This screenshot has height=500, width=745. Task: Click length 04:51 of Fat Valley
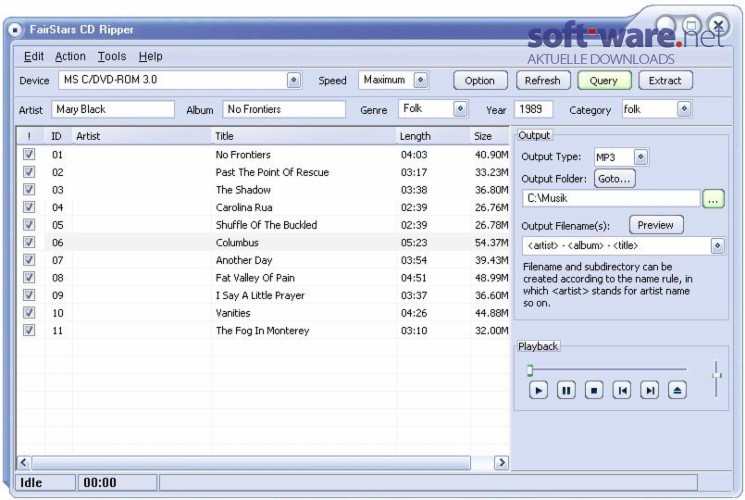point(414,278)
